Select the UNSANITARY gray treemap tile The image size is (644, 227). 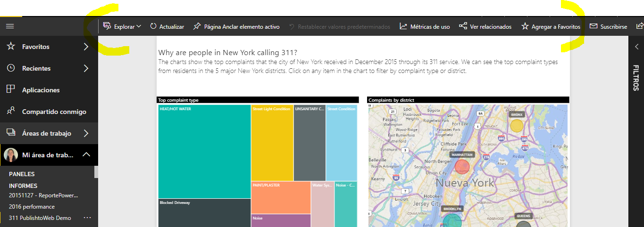point(310,143)
